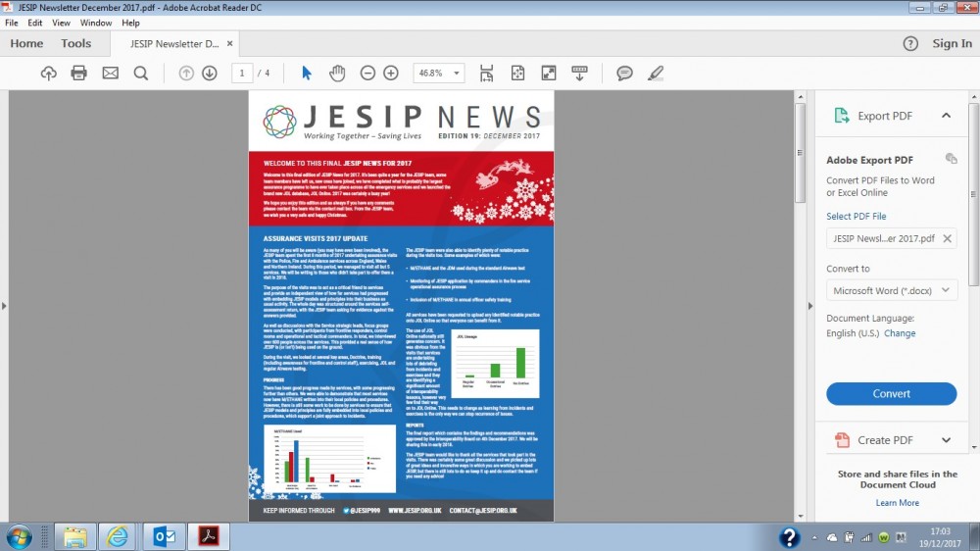Enter full screen mode icon
The width and height of the screenshot is (980, 551).
[549, 74]
